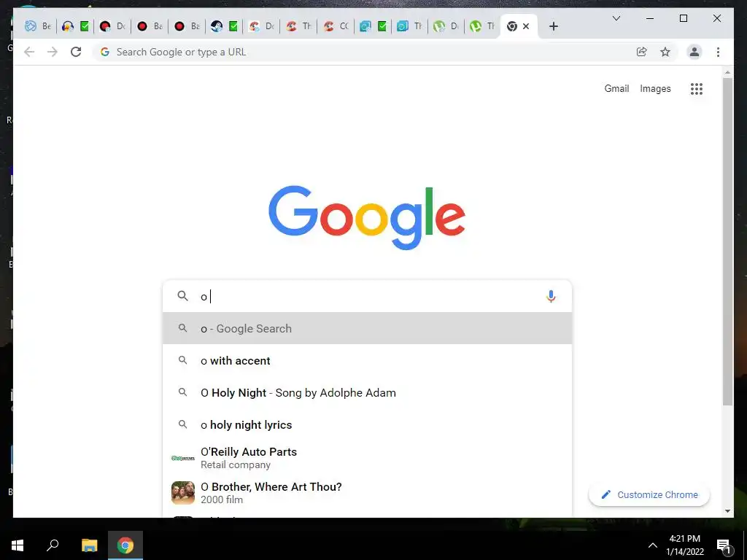This screenshot has width=747, height=560.
Task: Open Windows taskbar search
Action: [53, 545]
